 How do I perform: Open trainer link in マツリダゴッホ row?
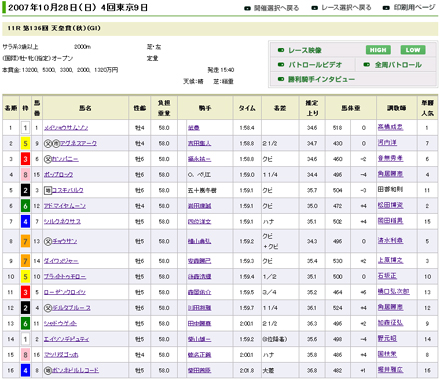coord(387,354)
